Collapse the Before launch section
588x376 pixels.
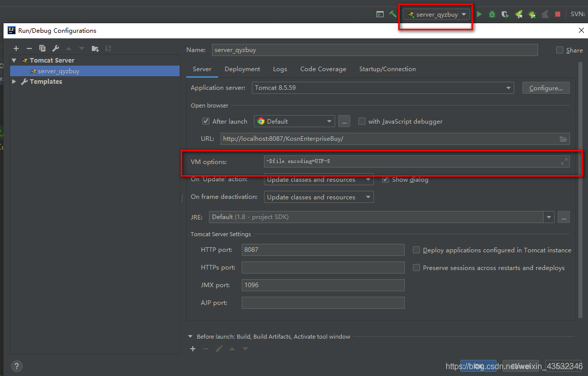pos(190,337)
